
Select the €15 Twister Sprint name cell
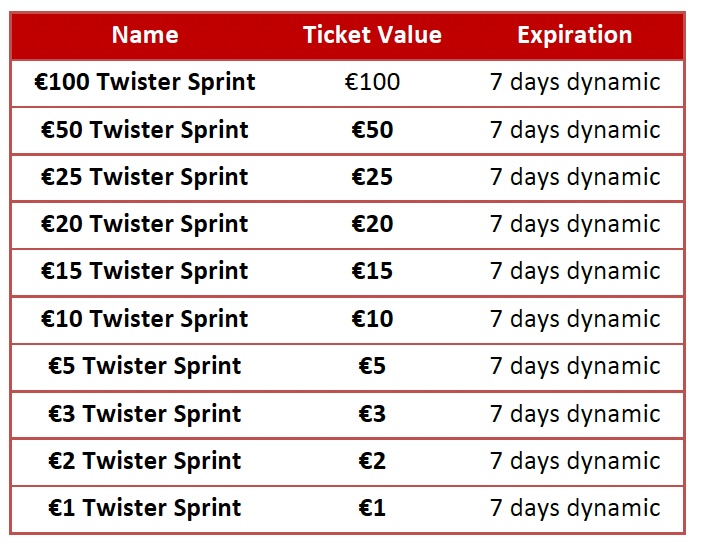pos(145,271)
